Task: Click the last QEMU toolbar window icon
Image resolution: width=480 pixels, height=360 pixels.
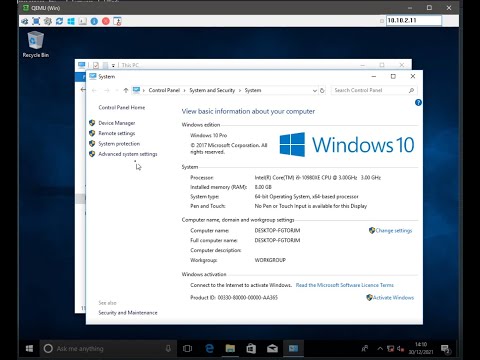Action: click(117, 21)
